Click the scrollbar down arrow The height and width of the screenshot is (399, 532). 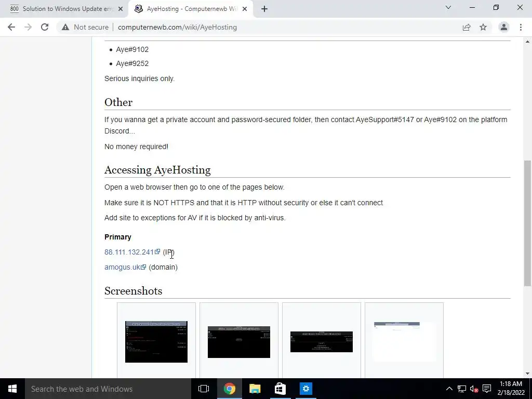(x=527, y=374)
